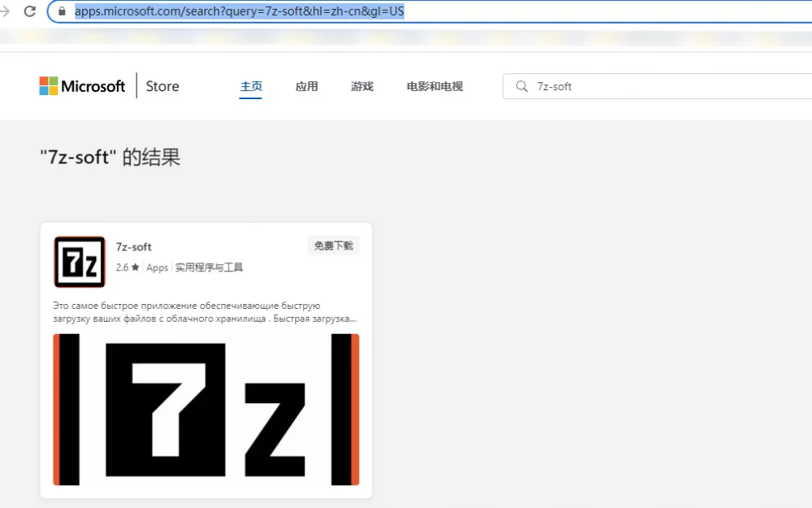Select the apps.microsoft.com URL in address bar
Viewport: 812px width, 508px height.
tap(240, 11)
